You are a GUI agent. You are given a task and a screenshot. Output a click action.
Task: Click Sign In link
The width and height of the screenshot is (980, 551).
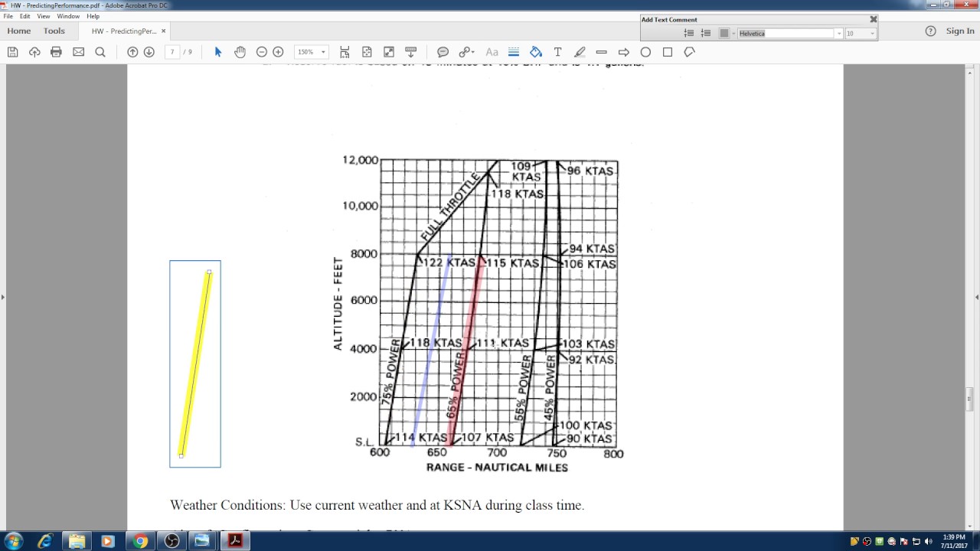[x=960, y=31]
